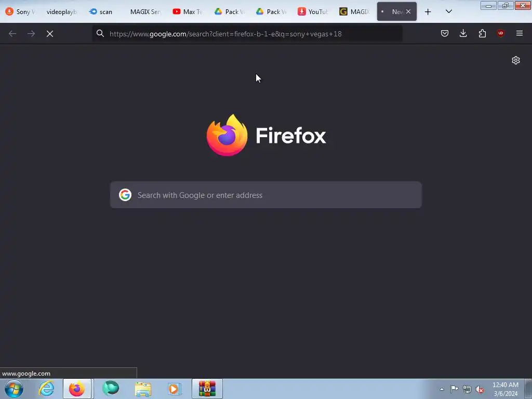Open Windows Media Player from the taskbar
Screen dimensions: 532x399
tap(175, 389)
